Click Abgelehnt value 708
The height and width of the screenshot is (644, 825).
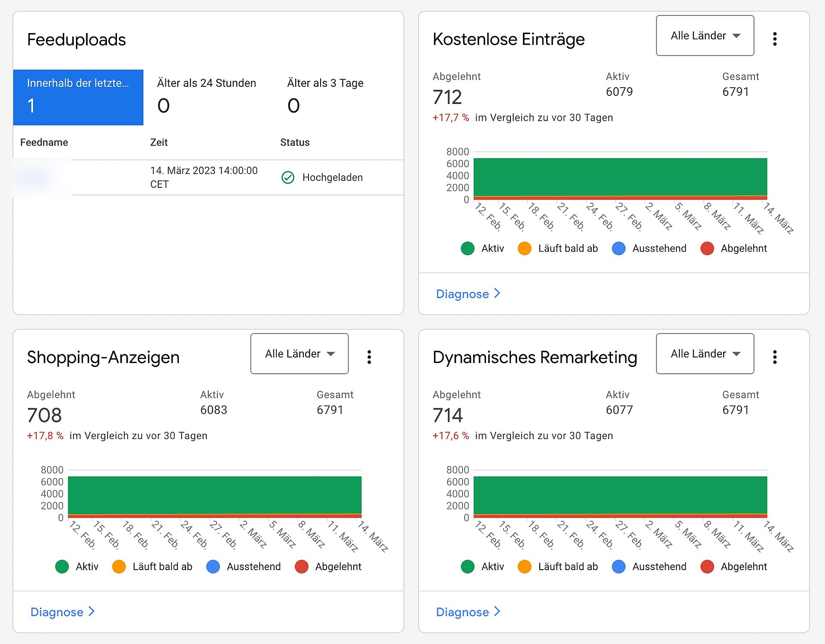coord(44,415)
